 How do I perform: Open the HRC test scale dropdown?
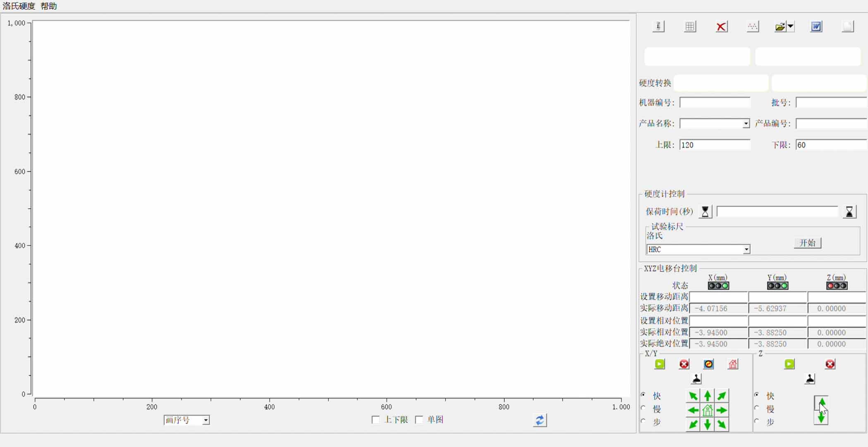pos(746,250)
